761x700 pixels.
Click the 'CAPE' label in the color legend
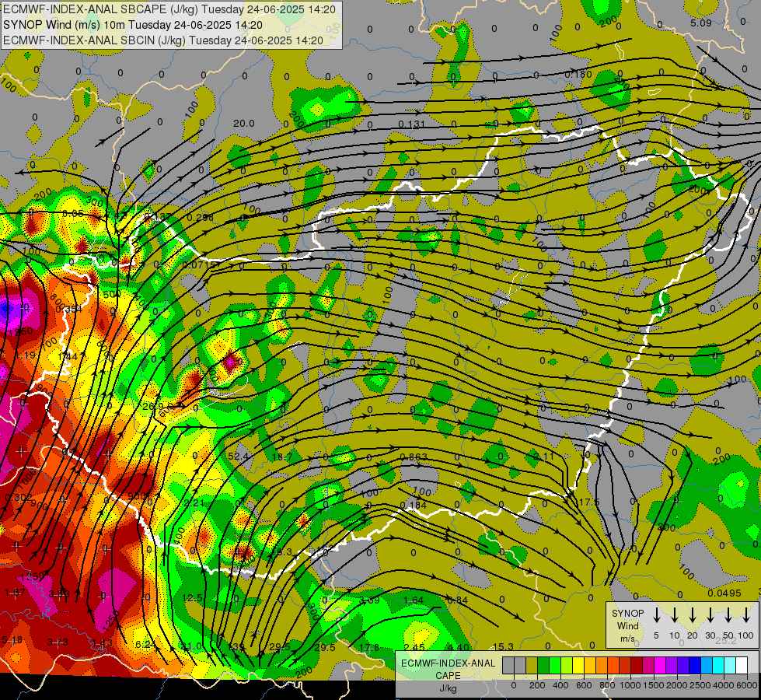pyautogui.click(x=448, y=676)
